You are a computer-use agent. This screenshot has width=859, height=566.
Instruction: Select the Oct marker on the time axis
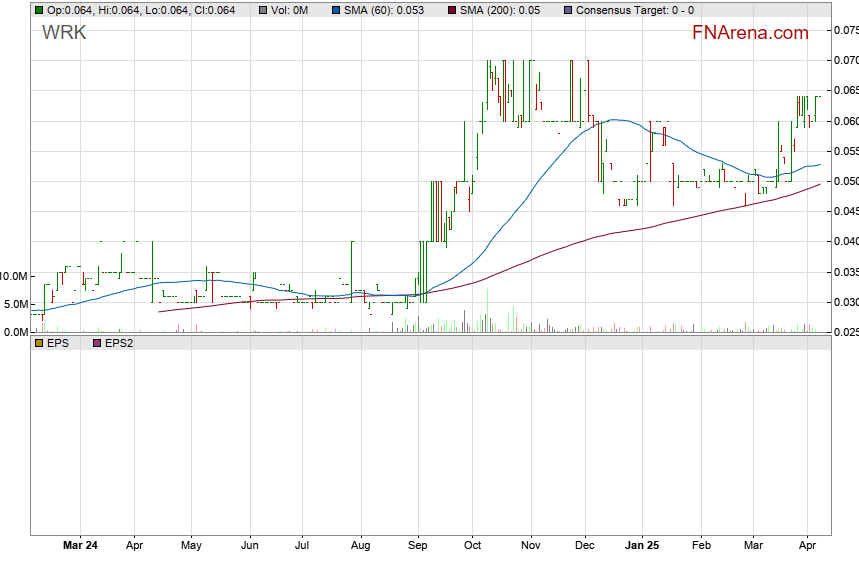tap(473, 546)
